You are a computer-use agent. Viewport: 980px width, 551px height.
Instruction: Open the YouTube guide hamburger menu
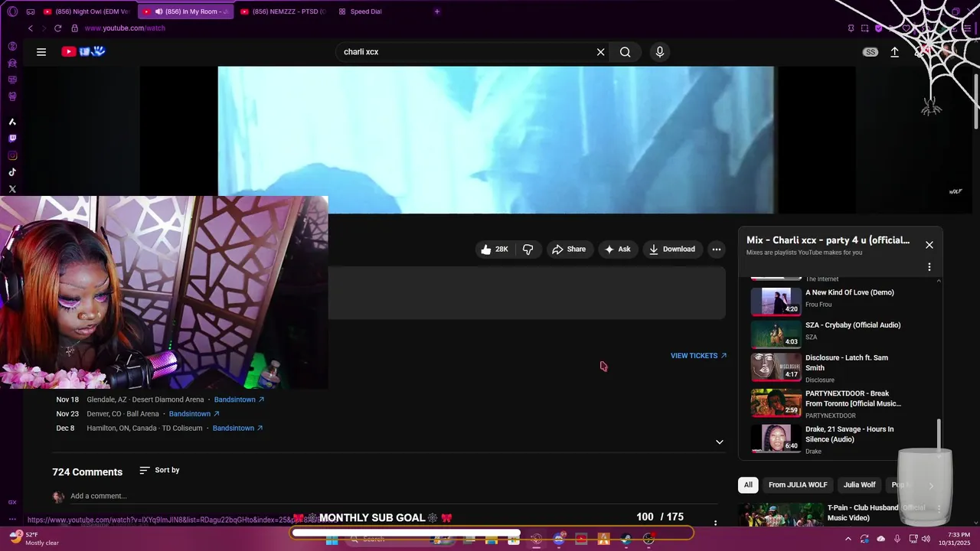pos(41,52)
